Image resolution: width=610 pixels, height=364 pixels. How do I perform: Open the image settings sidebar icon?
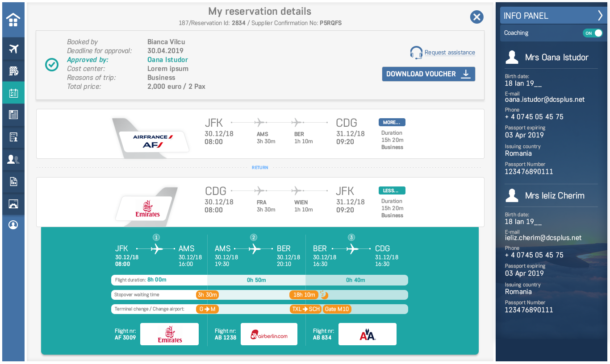pyautogui.click(x=13, y=203)
